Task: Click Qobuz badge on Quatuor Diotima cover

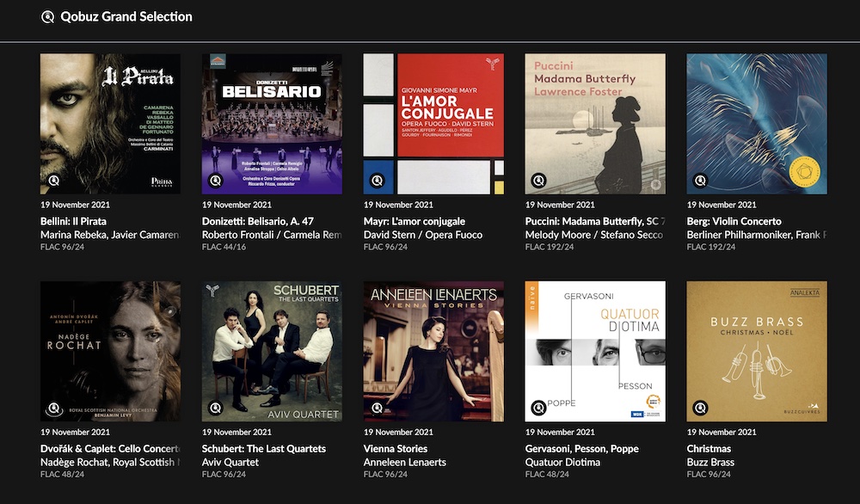Action: click(538, 408)
